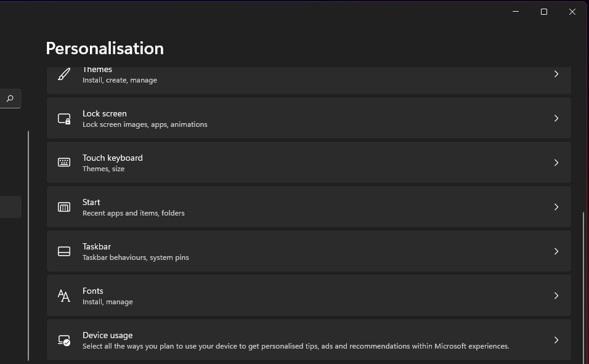Click the Touch keyboard chevron arrow

tap(556, 163)
